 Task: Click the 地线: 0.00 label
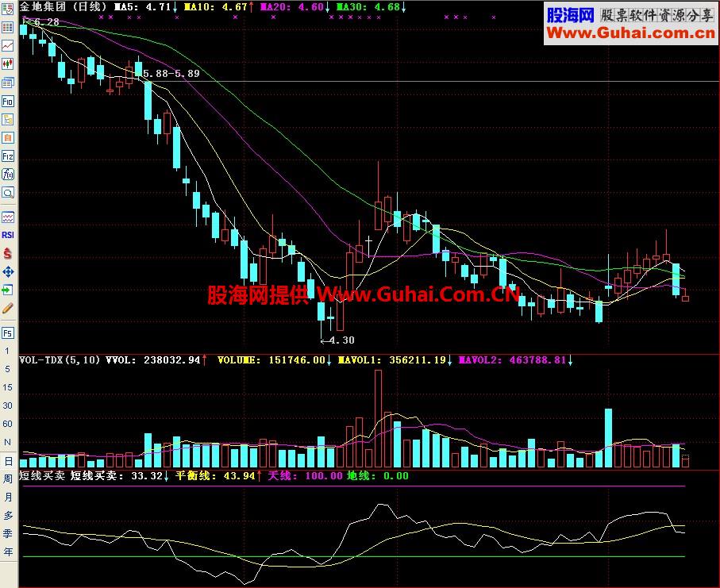click(x=377, y=476)
